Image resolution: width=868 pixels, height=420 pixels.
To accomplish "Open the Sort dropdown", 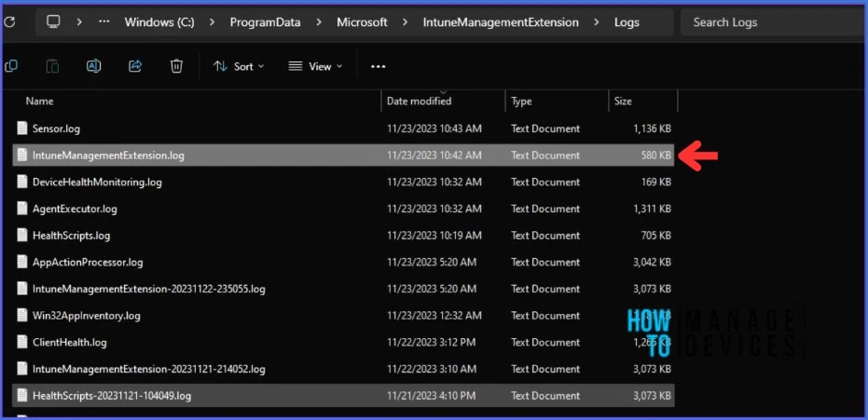I will pos(239,66).
